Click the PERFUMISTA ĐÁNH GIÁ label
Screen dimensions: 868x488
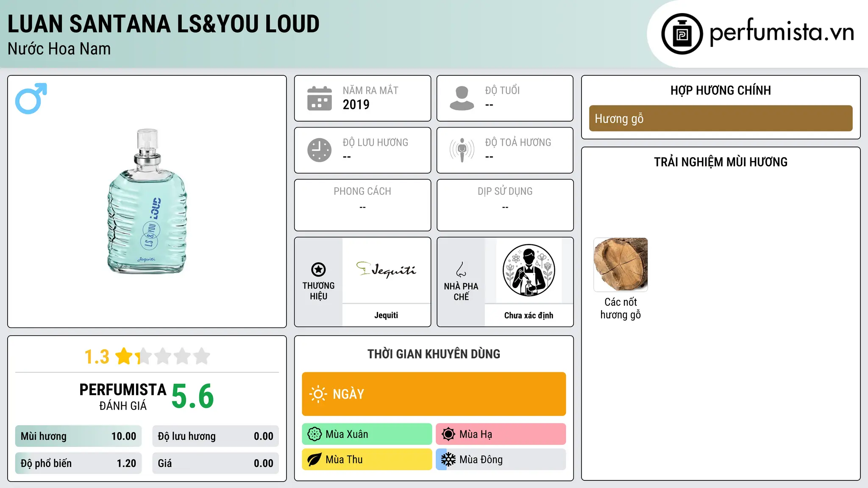click(123, 396)
